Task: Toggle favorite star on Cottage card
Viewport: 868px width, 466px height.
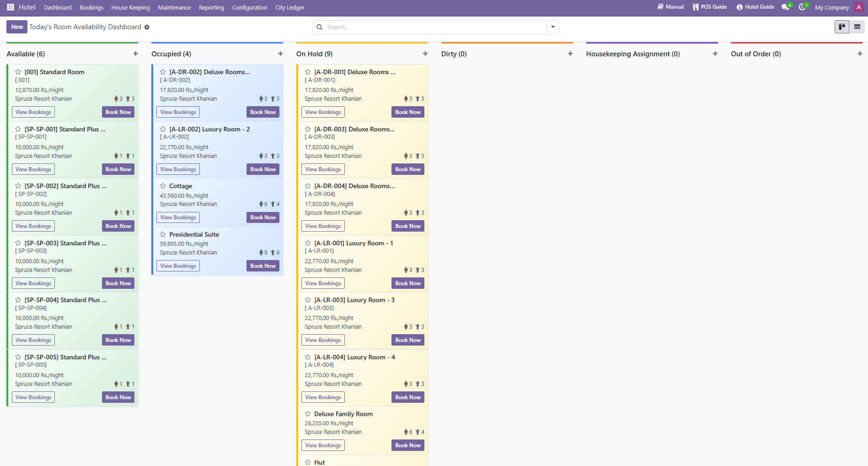Action: point(163,186)
